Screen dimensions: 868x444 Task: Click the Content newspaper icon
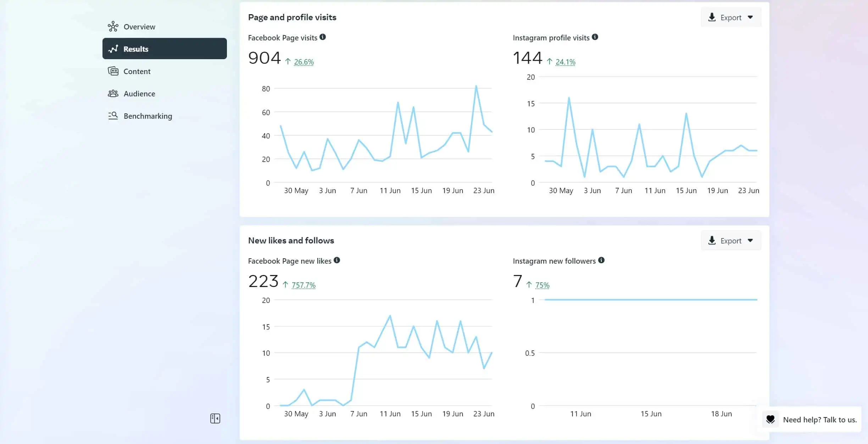point(113,71)
